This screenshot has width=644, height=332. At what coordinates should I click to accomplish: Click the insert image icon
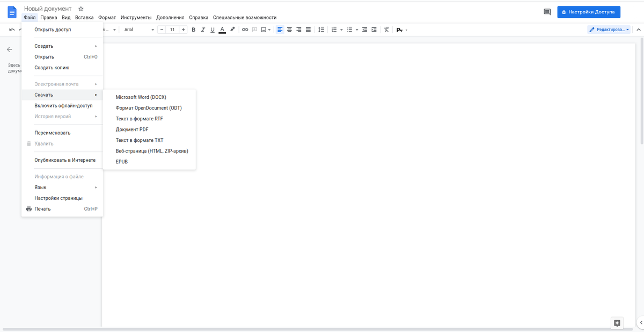264,30
